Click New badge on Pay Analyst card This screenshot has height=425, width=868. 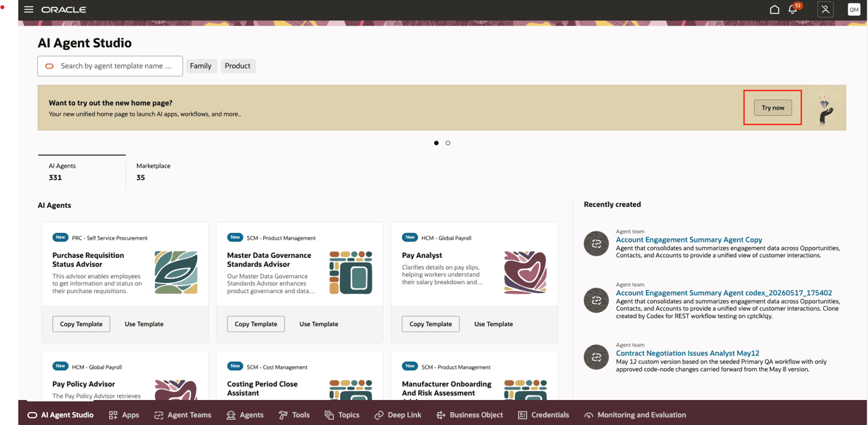[x=410, y=238]
